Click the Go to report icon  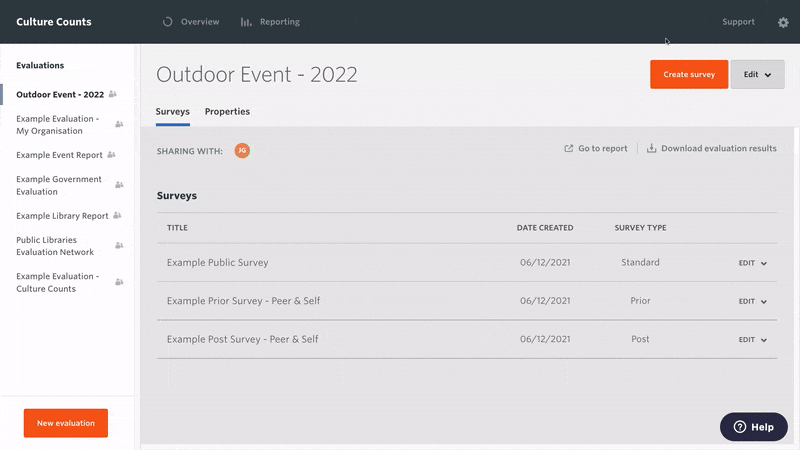[x=568, y=148]
